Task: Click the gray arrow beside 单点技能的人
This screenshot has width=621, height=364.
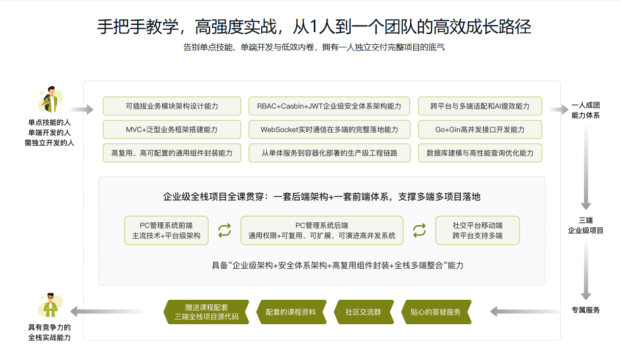Action: click(81, 109)
